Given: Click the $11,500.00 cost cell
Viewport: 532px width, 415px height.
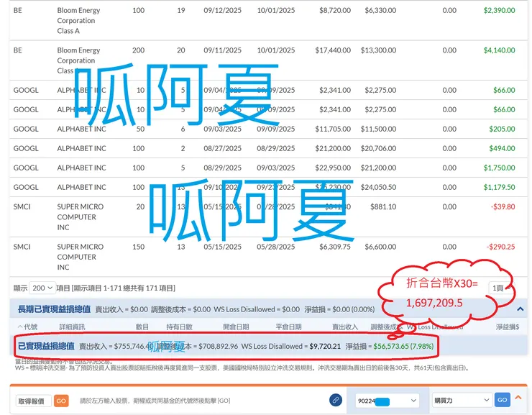Looking at the screenshot, I should coord(378,129).
